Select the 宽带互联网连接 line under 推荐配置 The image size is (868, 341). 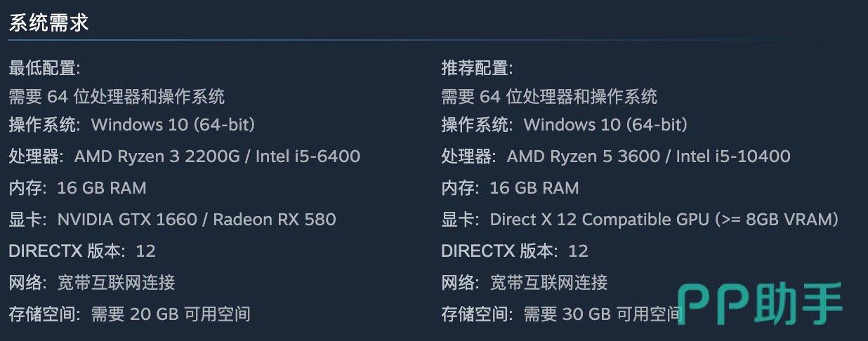548,283
